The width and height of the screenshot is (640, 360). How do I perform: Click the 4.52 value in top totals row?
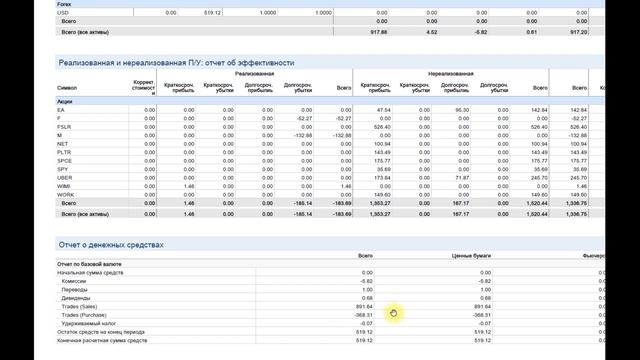click(x=431, y=32)
